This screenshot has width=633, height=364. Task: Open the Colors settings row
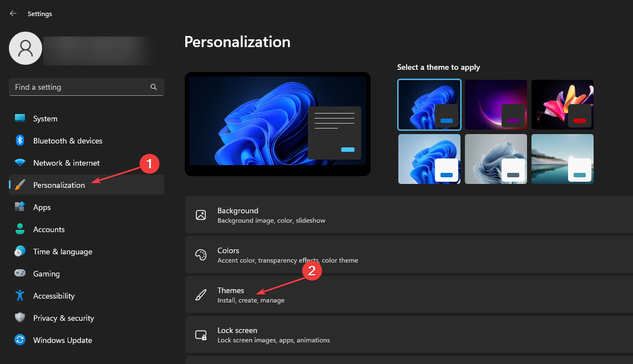409,255
